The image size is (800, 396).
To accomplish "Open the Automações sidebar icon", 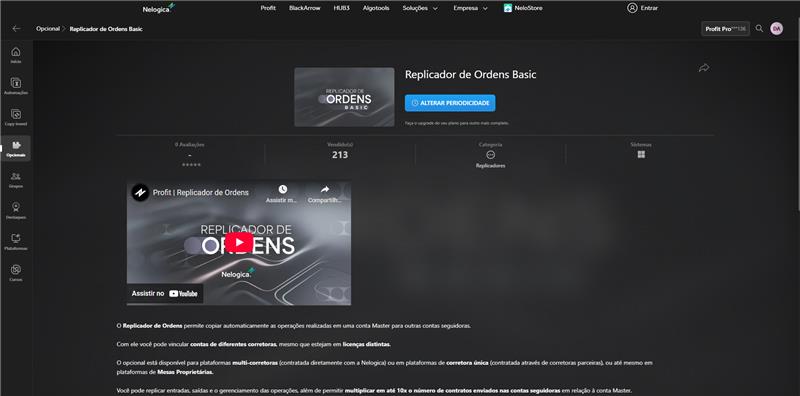I will pyautogui.click(x=16, y=86).
